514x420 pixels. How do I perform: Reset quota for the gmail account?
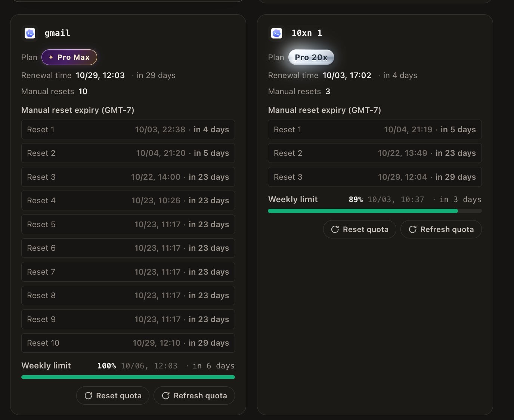(x=113, y=395)
